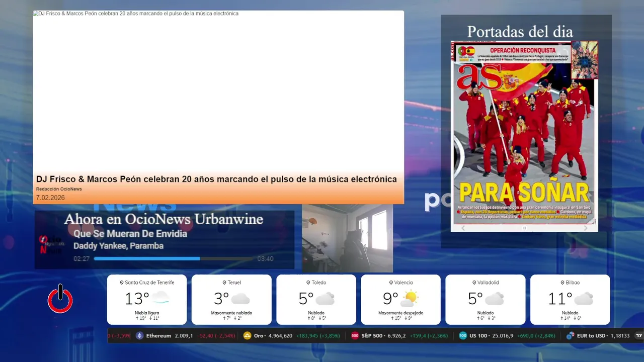Click the S&P 500 badge icon

[x=355, y=336]
